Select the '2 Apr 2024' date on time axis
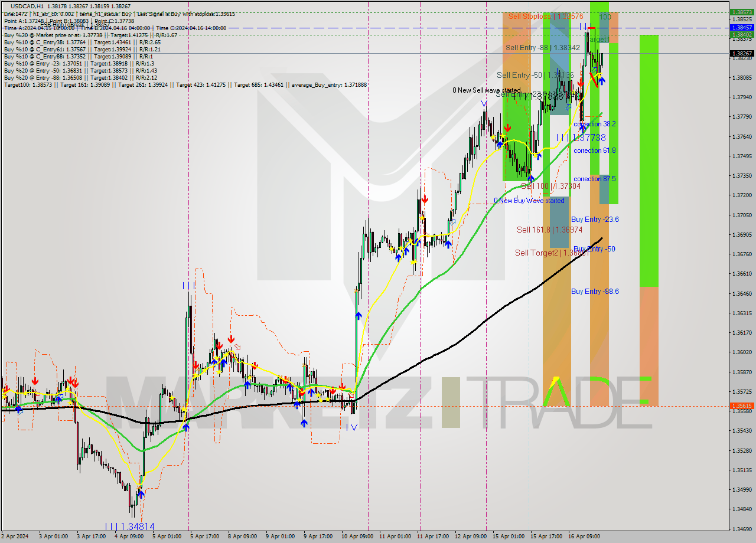The height and width of the screenshot is (543, 756). 15,537
